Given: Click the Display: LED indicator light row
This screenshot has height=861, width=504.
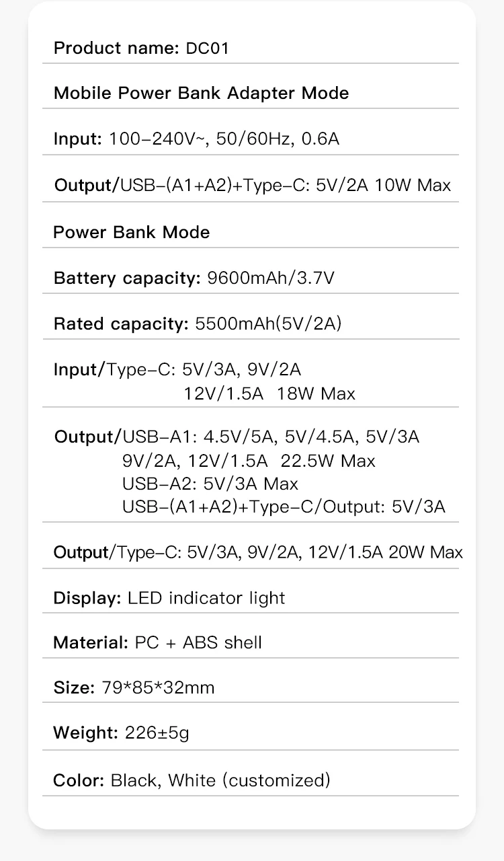Looking at the screenshot, I should (x=169, y=598).
